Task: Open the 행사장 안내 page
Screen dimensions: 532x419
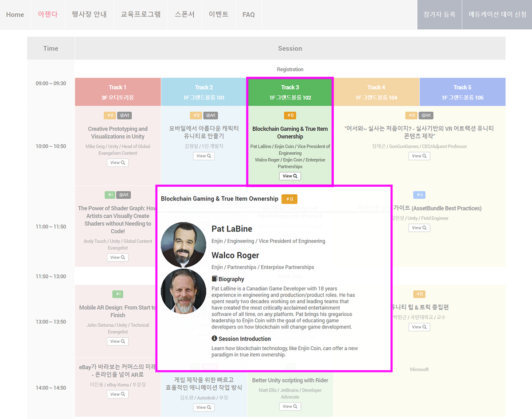Action: [x=89, y=14]
